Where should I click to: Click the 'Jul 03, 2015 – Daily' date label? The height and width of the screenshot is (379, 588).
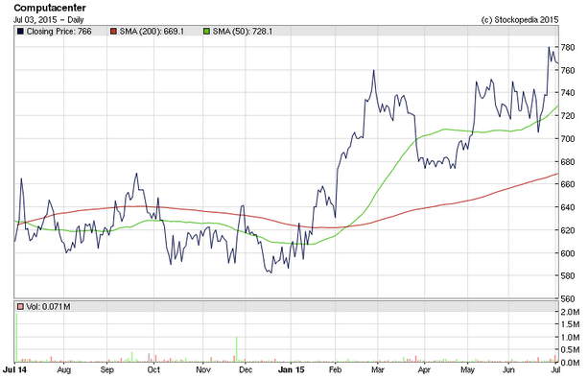click(x=48, y=19)
